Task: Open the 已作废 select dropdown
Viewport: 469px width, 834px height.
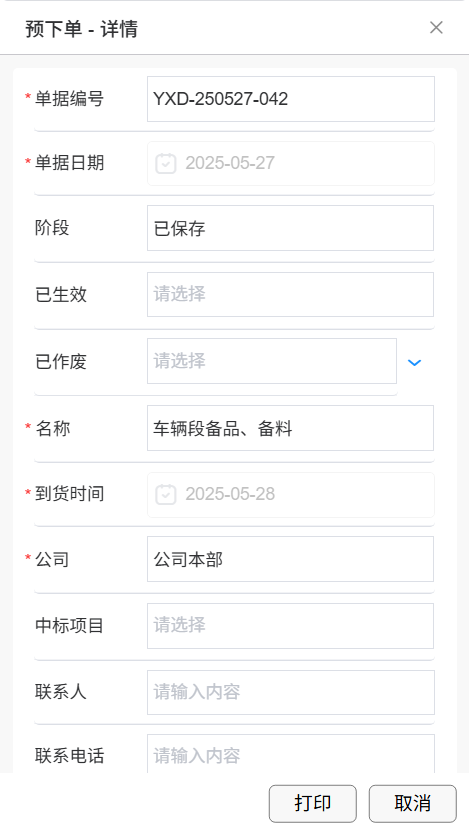Action: [x=272, y=361]
